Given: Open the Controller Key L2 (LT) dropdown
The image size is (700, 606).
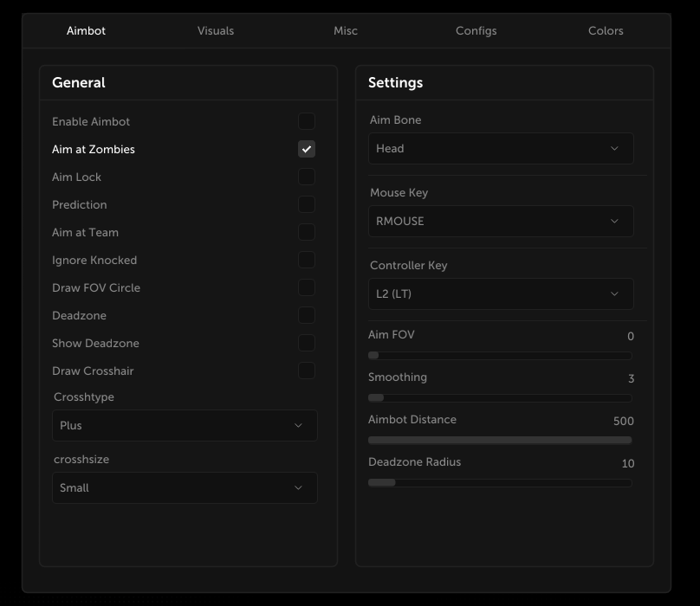Looking at the screenshot, I should click(x=501, y=293).
